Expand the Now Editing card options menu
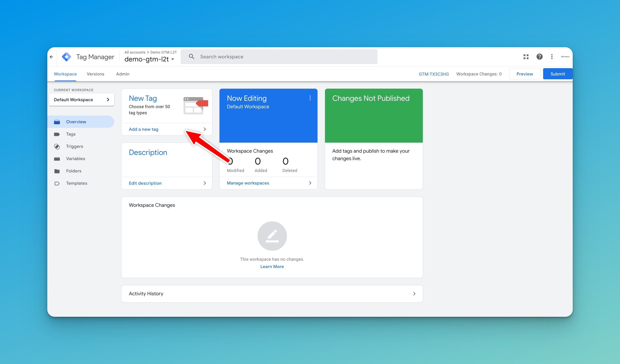This screenshot has width=620, height=364. 310,98
